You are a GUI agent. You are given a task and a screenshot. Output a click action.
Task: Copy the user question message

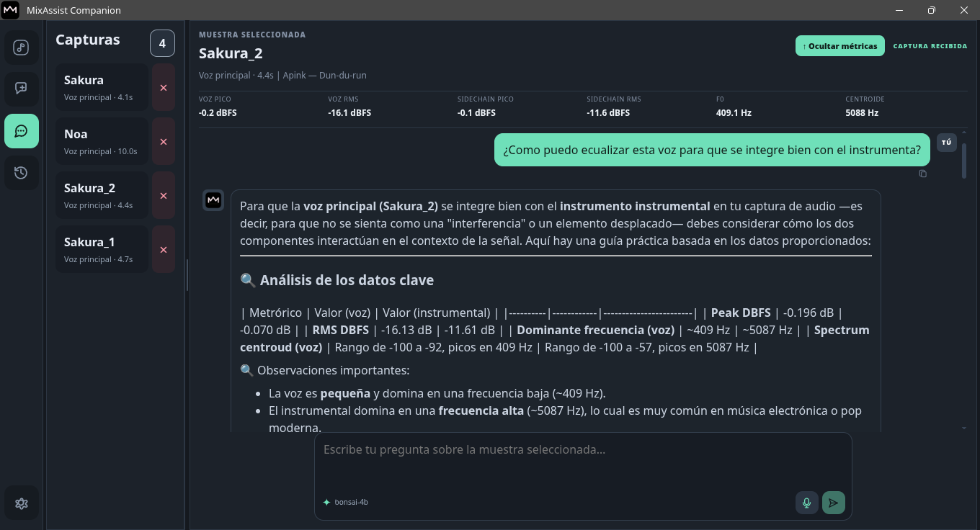click(923, 174)
